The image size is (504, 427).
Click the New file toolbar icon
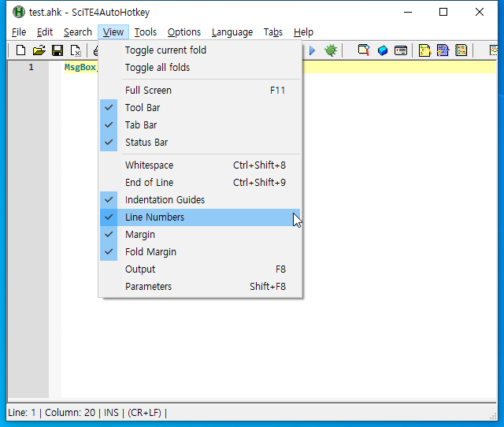[21, 50]
